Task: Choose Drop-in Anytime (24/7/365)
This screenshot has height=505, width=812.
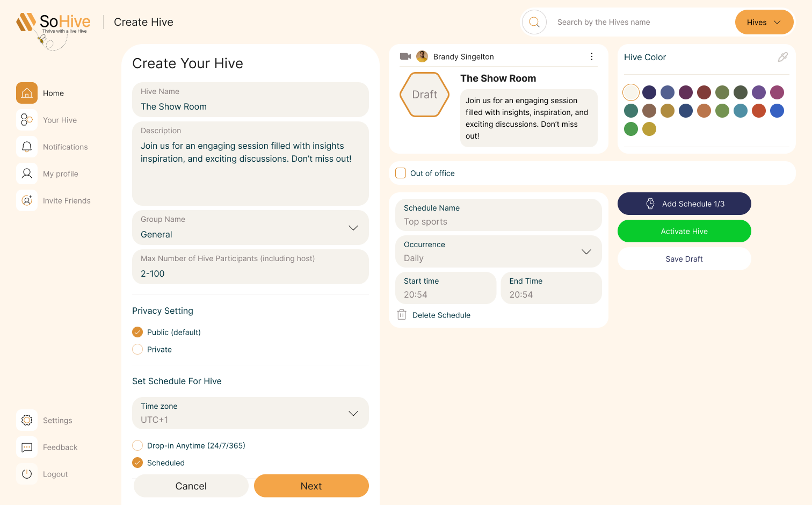Action: 137,445
